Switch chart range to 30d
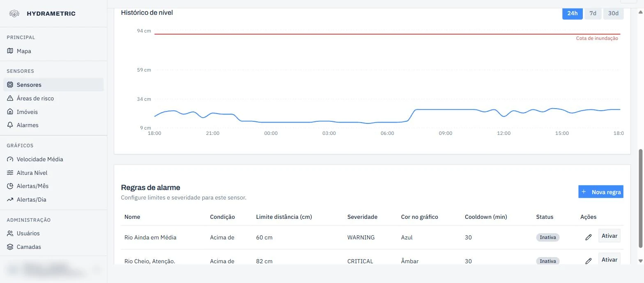The height and width of the screenshot is (283, 644). 613,13
